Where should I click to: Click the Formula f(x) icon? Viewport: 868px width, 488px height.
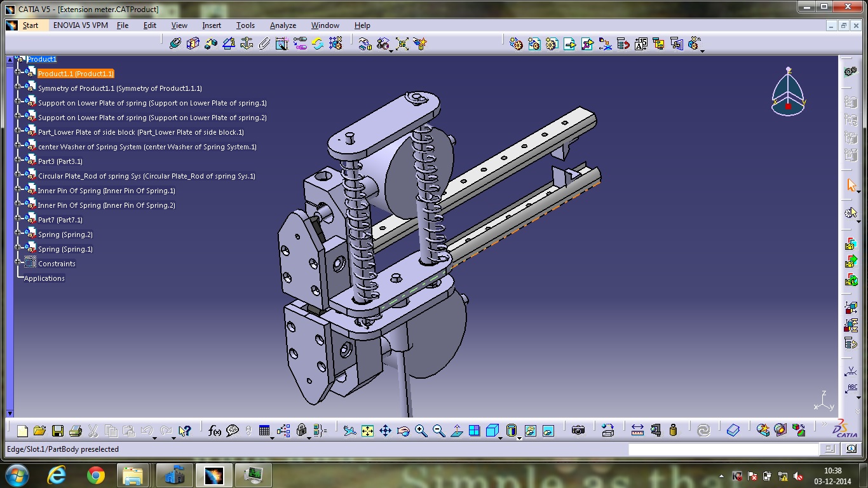(x=215, y=430)
